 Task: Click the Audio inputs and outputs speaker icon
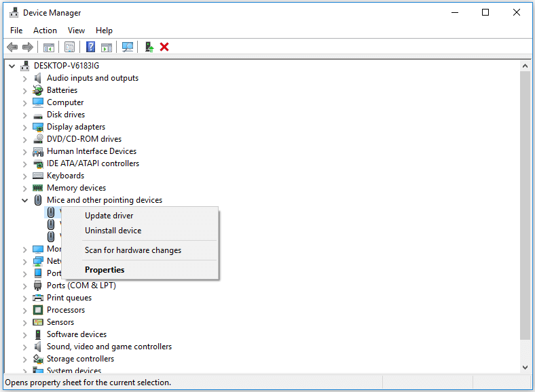(38, 78)
